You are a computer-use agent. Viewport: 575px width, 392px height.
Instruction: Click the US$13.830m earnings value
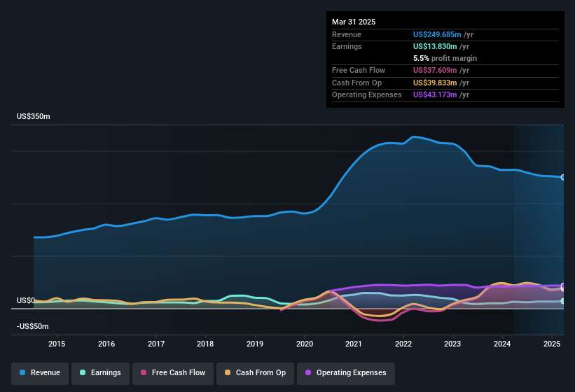coord(435,46)
